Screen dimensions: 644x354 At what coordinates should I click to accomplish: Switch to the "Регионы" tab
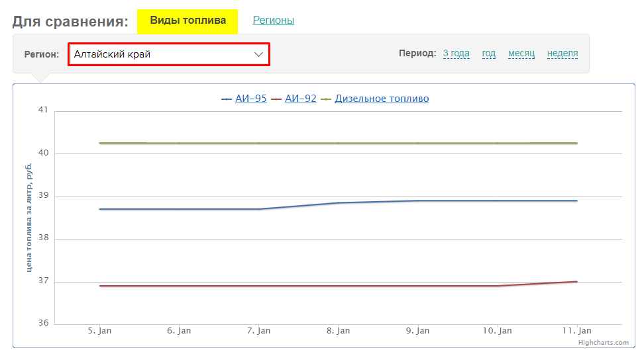click(273, 21)
